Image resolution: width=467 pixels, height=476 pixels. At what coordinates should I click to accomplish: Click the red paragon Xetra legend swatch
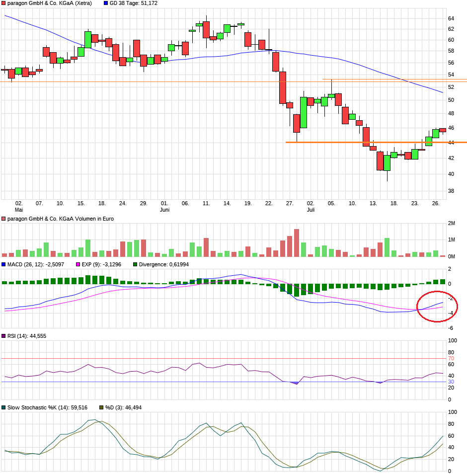click(x=3, y=3)
